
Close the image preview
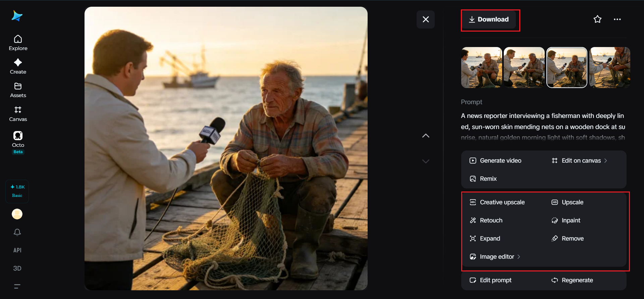(x=426, y=19)
